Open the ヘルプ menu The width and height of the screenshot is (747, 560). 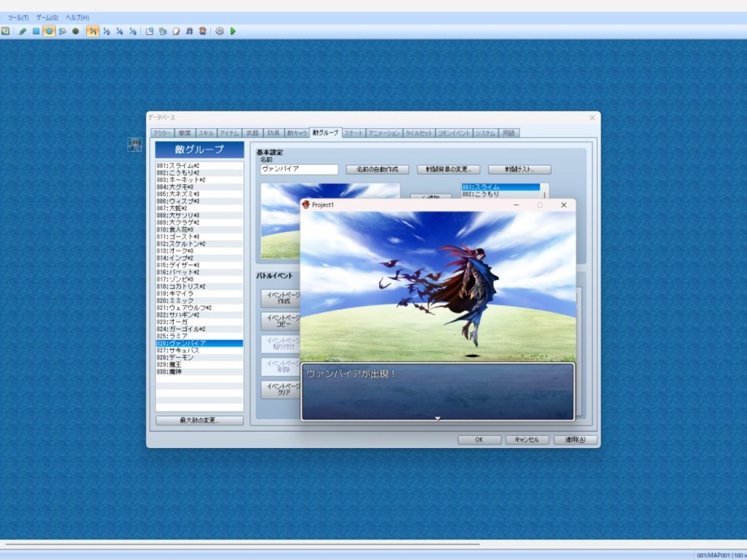78,17
